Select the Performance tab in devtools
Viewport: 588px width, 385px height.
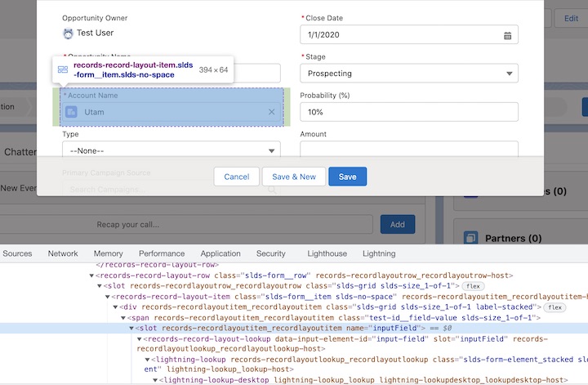click(162, 254)
